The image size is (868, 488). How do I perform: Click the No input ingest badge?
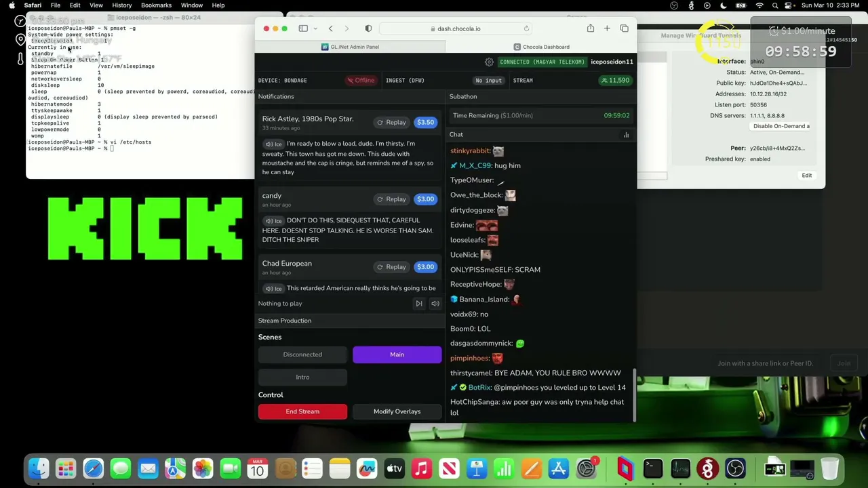point(488,81)
